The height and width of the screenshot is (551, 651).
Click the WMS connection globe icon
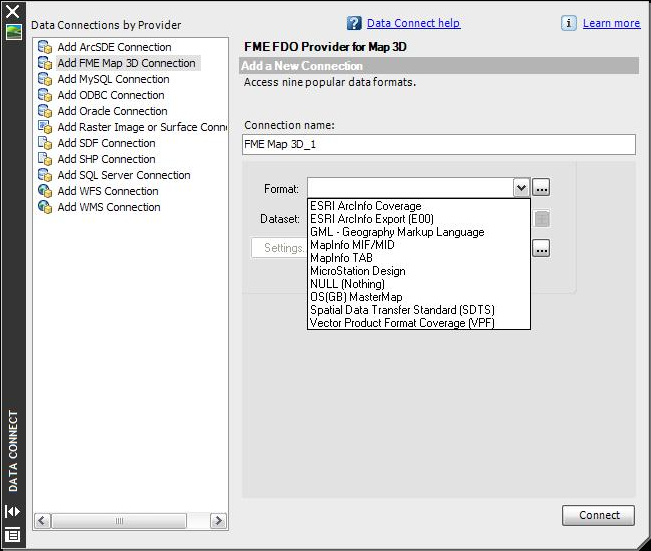(45, 207)
